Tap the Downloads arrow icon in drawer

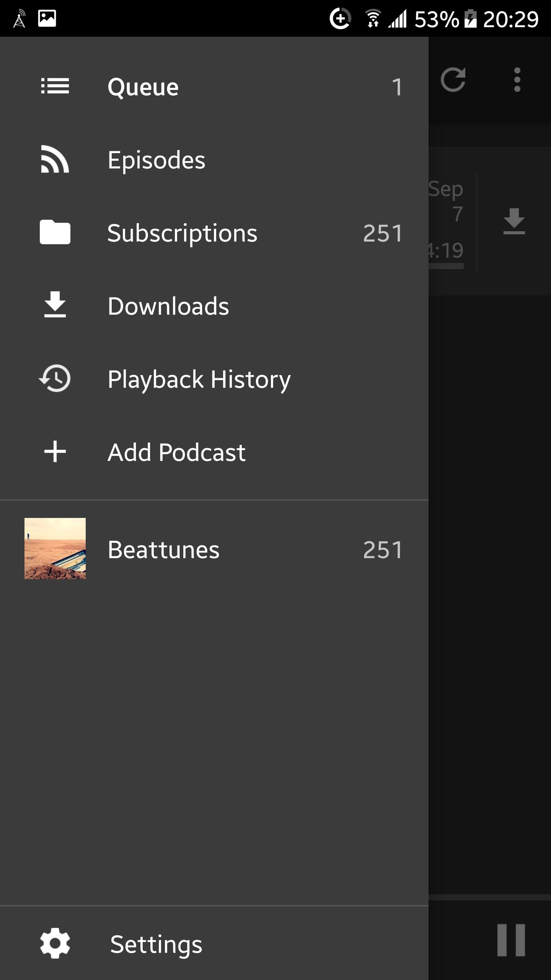coord(55,305)
